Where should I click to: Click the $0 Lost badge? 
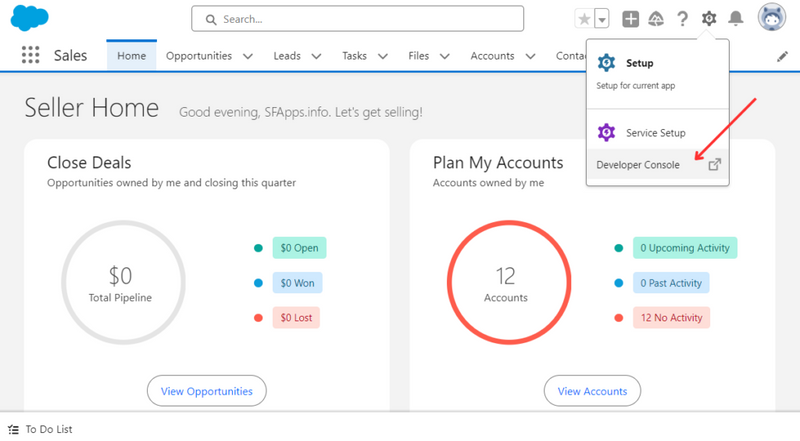[296, 317]
